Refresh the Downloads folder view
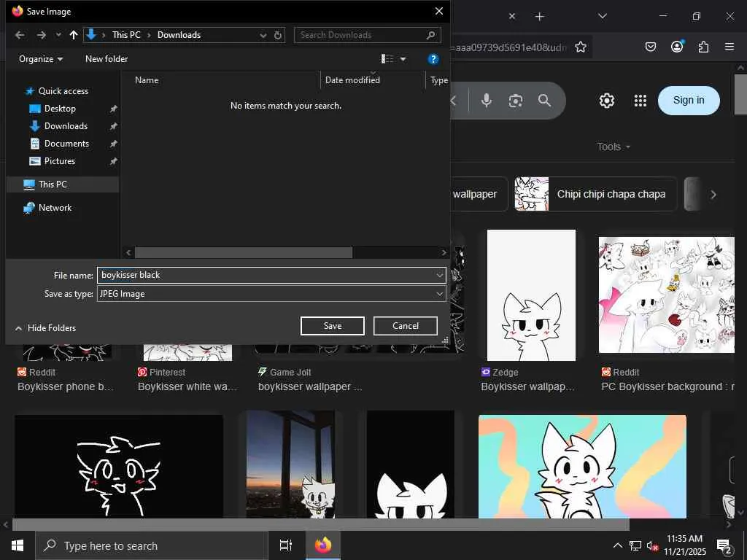747x560 pixels. point(278,35)
